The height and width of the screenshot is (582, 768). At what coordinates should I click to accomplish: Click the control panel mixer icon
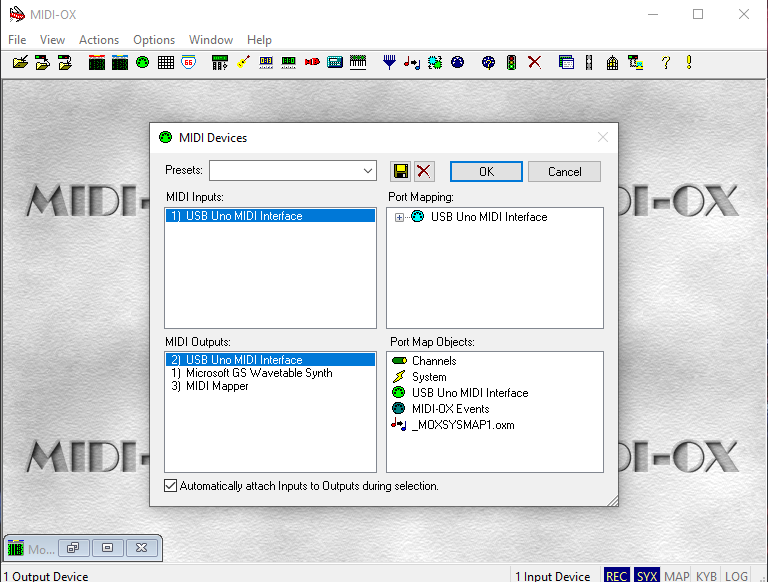pyautogui.click(x=219, y=63)
